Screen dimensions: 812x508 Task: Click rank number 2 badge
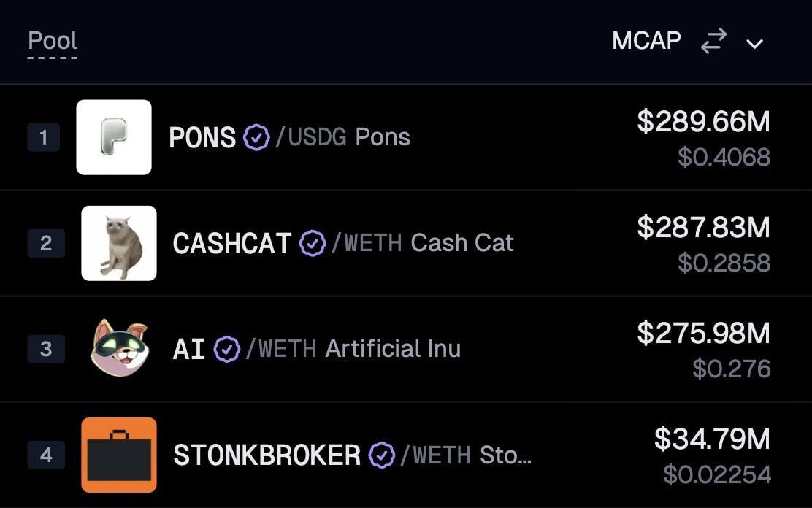pyautogui.click(x=46, y=243)
